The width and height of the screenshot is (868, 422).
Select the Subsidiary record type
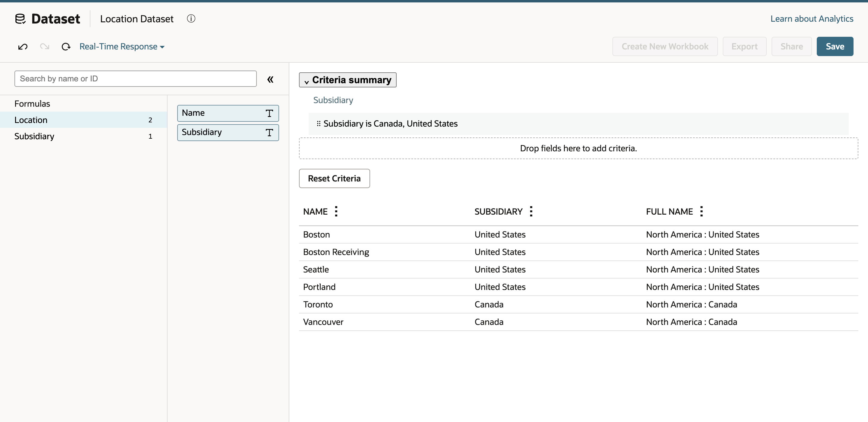click(83, 136)
